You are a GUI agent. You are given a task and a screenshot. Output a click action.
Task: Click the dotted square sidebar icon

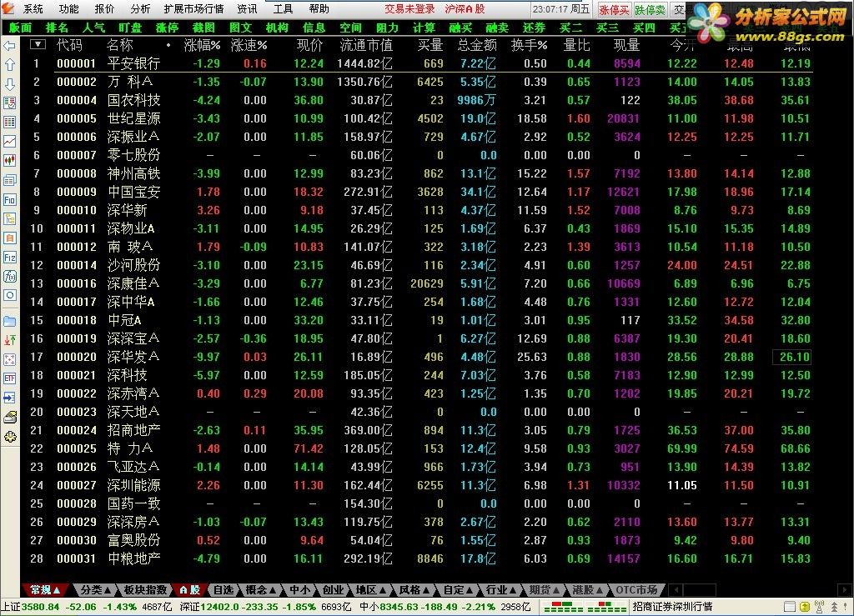click(9, 359)
